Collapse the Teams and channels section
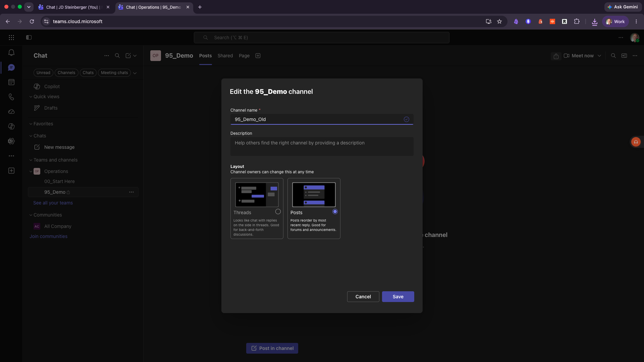 [x=31, y=160]
